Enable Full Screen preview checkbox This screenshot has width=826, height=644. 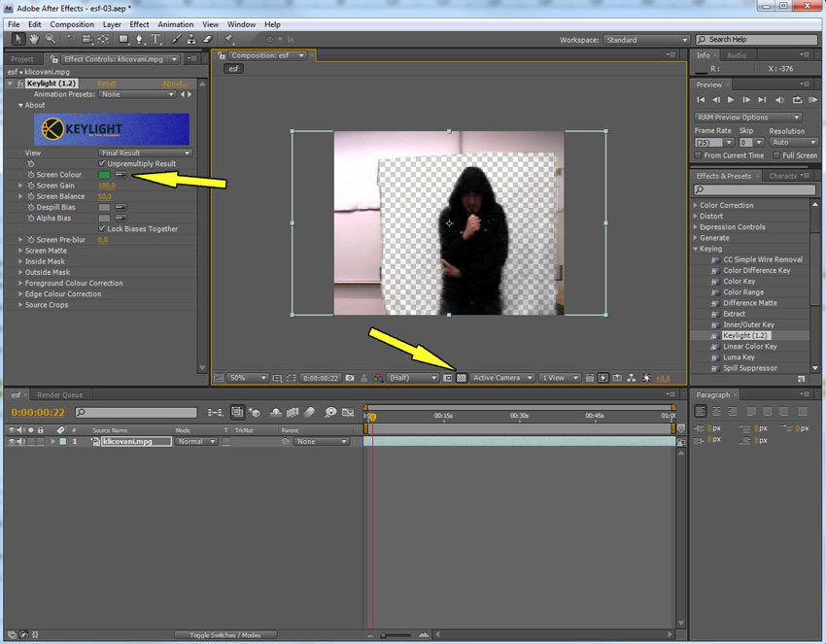(776, 155)
